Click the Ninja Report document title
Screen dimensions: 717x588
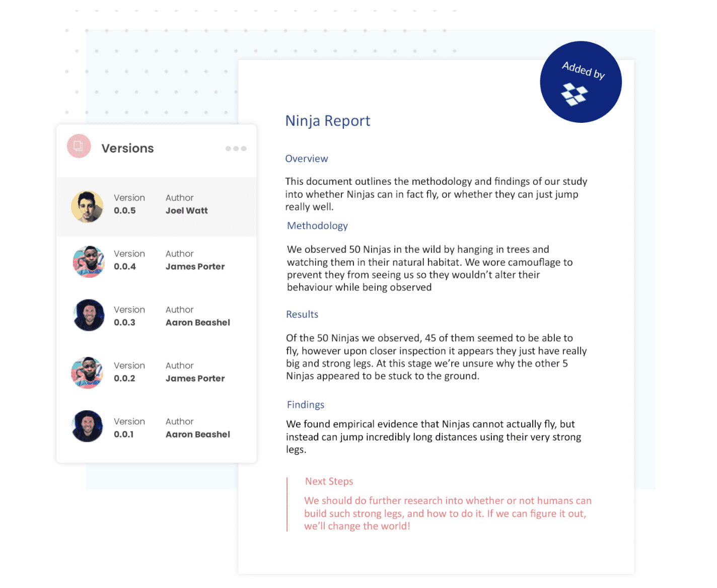click(328, 121)
